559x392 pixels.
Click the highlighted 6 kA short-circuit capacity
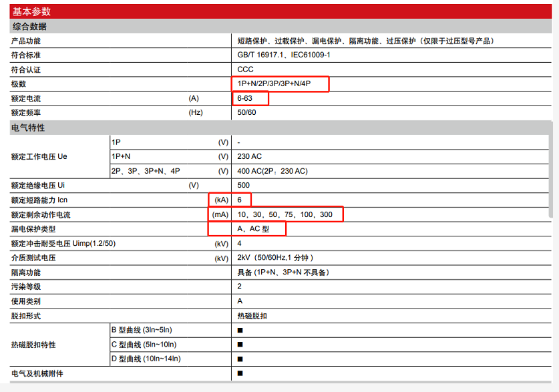tap(239, 199)
